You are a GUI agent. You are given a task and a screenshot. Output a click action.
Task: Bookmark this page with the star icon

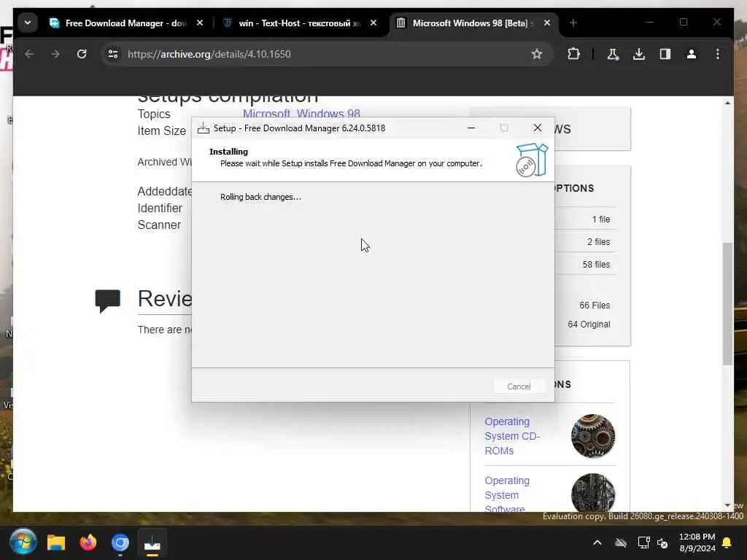tap(536, 54)
